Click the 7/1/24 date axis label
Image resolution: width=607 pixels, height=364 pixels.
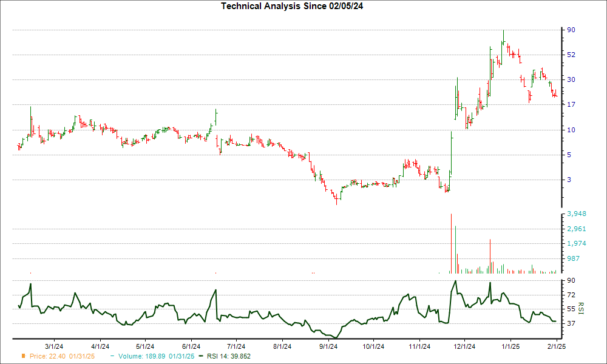click(236, 346)
